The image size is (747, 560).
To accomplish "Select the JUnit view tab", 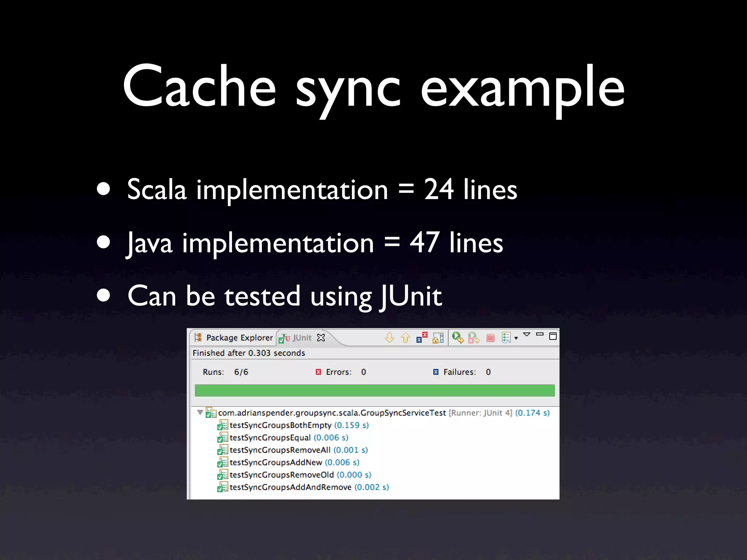I will (302, 338).
